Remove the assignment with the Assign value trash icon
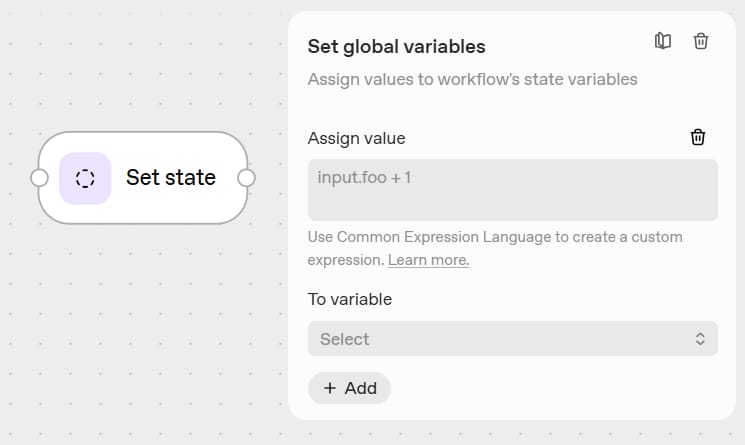The height and width of the screenshot is (445, 745). 698,137
